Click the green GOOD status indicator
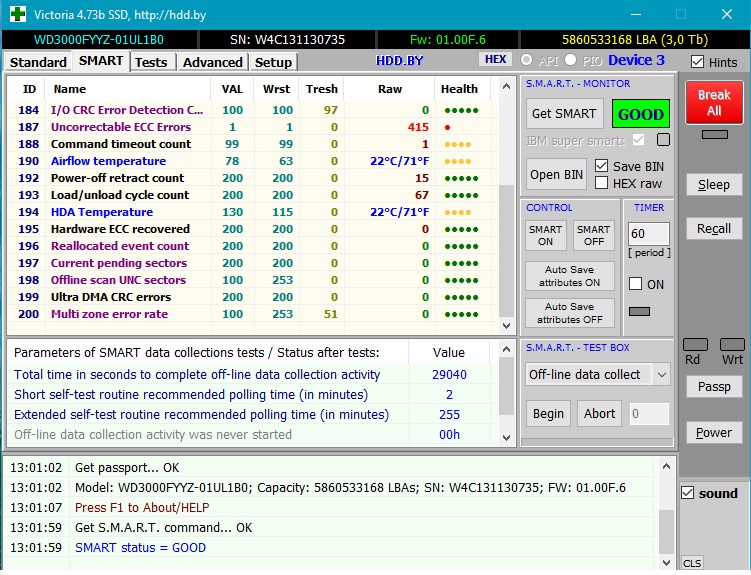 coord(640,114)
